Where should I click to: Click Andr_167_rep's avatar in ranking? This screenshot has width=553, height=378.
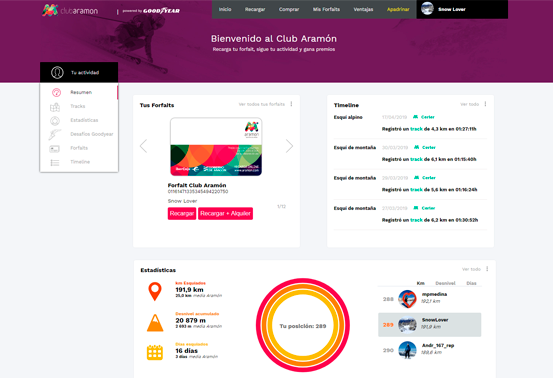407,350
